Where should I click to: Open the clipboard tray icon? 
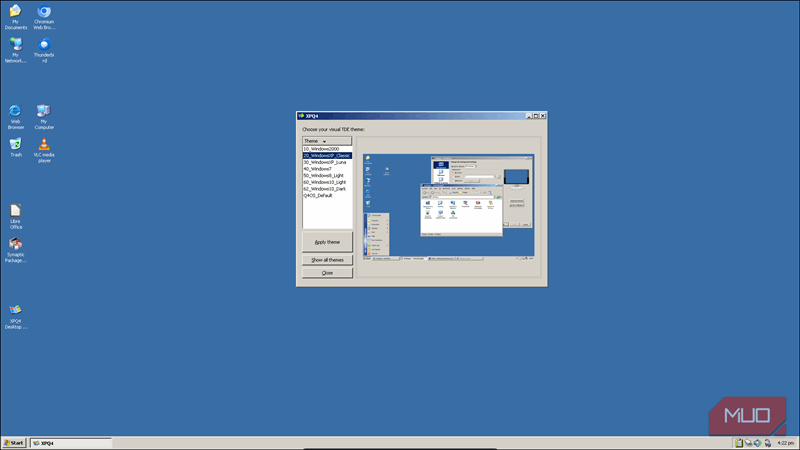coord(739,443)
